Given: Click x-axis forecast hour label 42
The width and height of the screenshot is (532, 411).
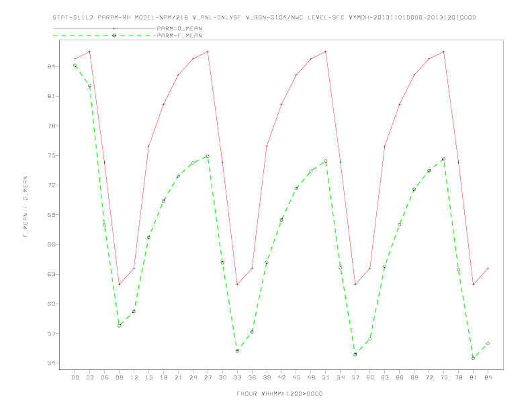Looking at the screenshot, I should click(281, 377).
